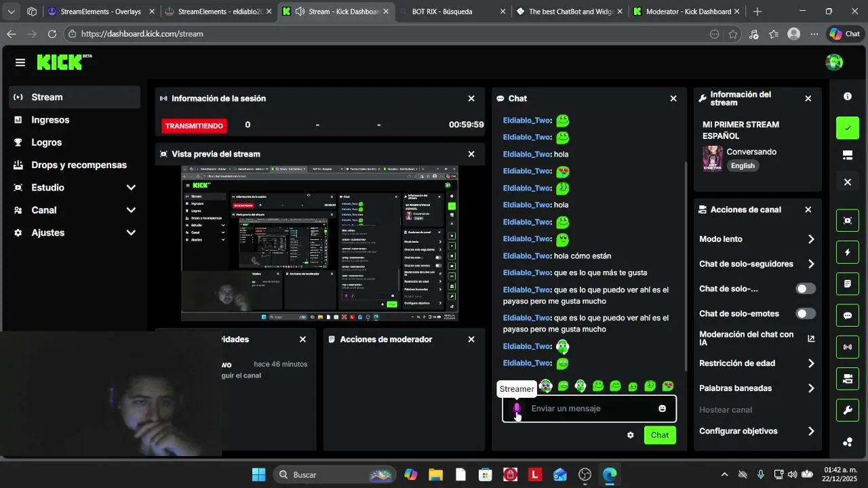
Task: Click the speech bubble sidebar icon
Action: [848, 316]
